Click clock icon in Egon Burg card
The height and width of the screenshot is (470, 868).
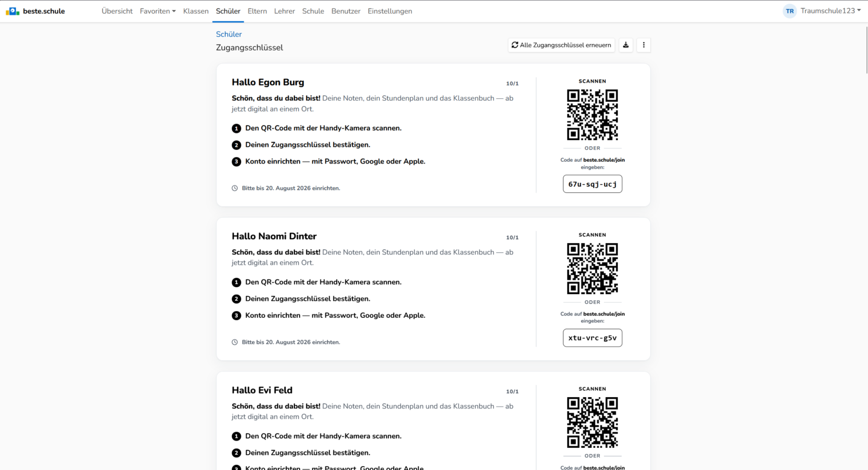[x=235, y=188]
